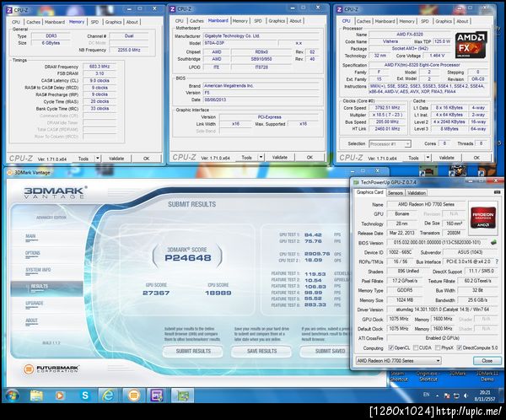Open the Processor #1 Selection dropdown
The width and height of the screenshot is (506, 420).
pyautogui.click(x=390, y=143)
